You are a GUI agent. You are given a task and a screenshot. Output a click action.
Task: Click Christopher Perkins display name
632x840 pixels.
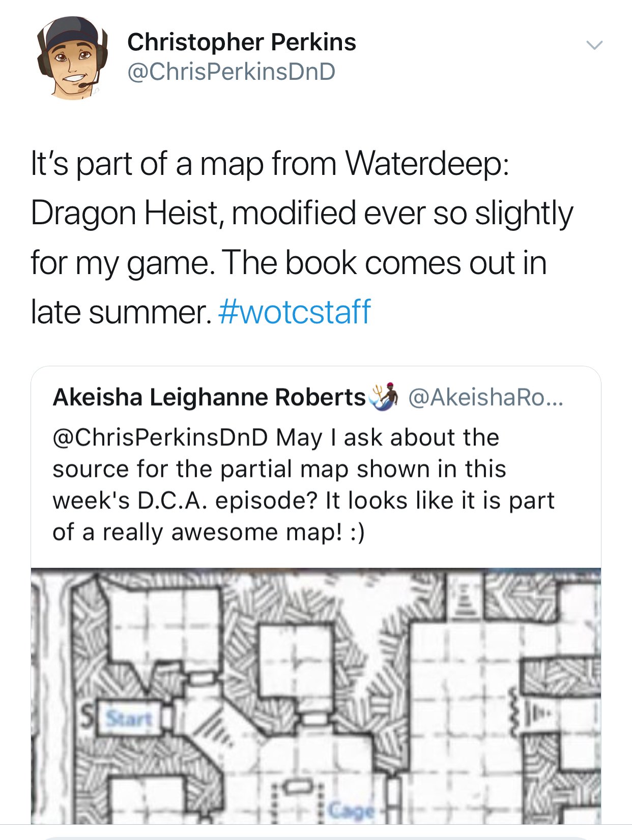tap(241, 42)
